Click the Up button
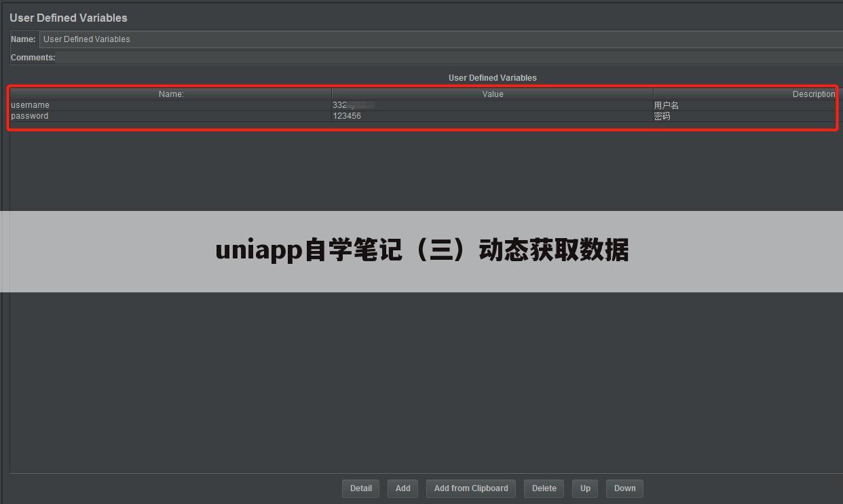Screen dimensions: 843x504 [x=584, y=488]
